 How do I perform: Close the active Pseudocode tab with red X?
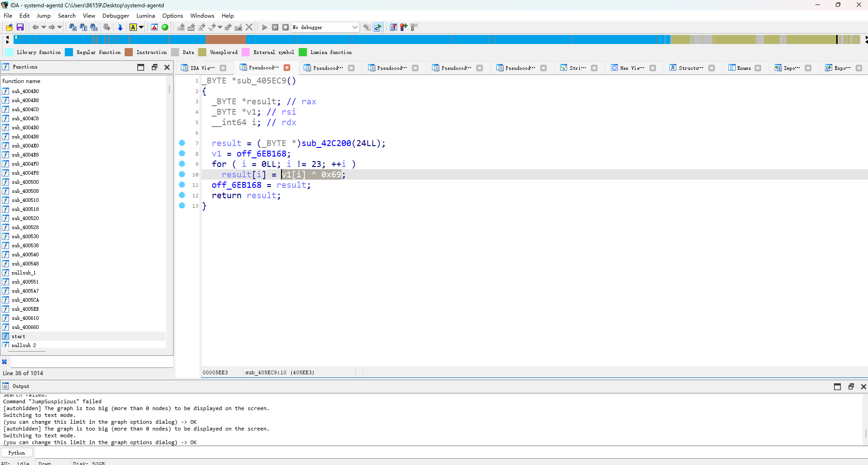(x=287, y=68)
